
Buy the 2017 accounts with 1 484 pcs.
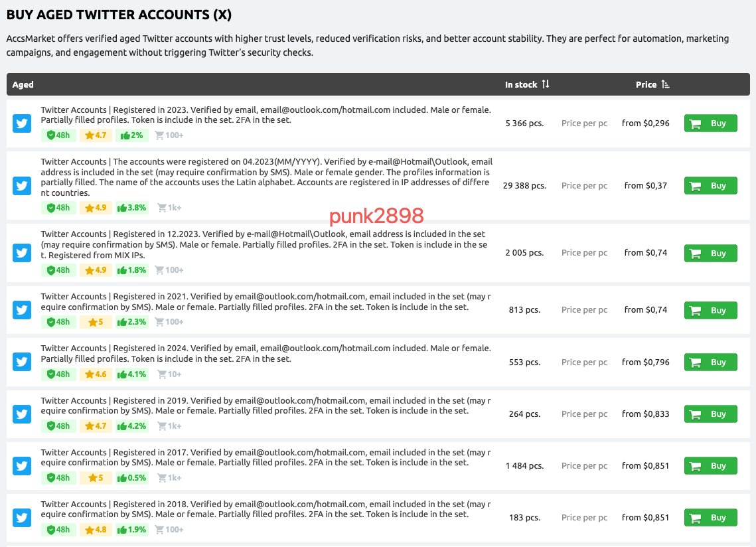pyautogui.click(x=710, y=465)
